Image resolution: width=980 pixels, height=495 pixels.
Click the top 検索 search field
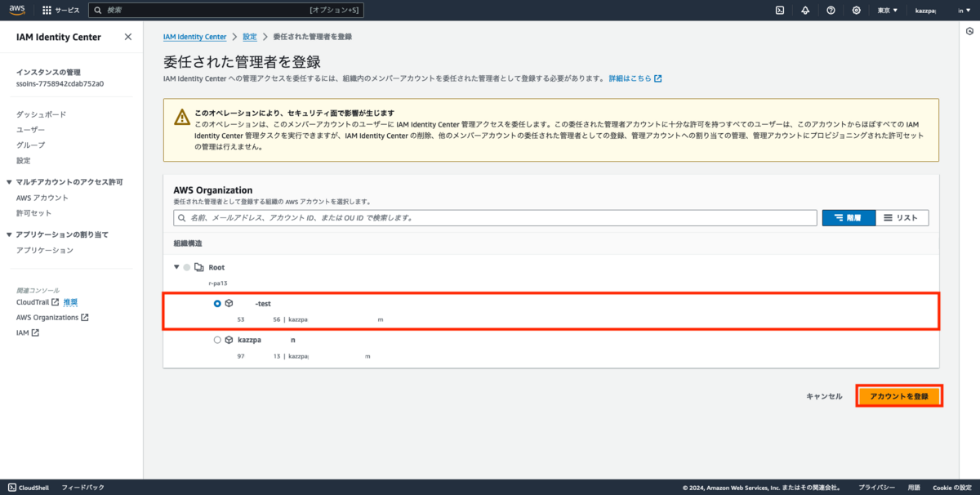coord(225,11)
